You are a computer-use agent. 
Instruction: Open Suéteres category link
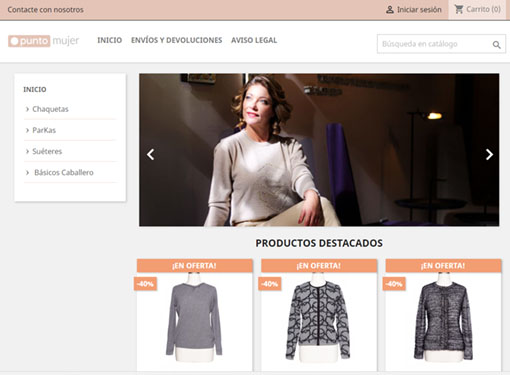coord(47,151)
